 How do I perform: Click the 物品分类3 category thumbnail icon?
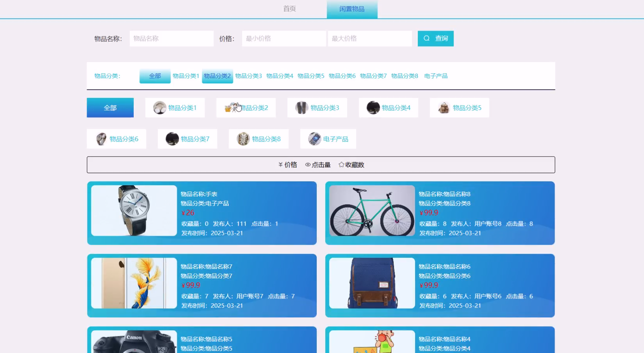pos(302,108)
